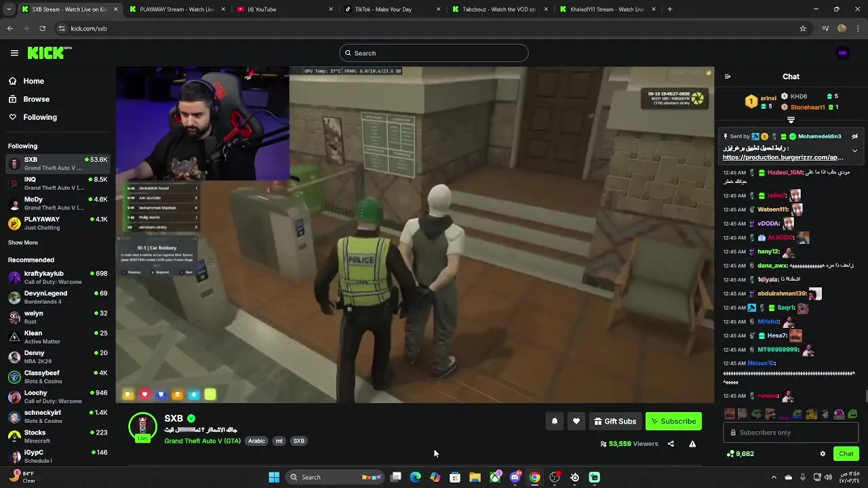Open Loochy recommended channel
The height and width of the screenshot is (488, 868).
pos(58,396)
